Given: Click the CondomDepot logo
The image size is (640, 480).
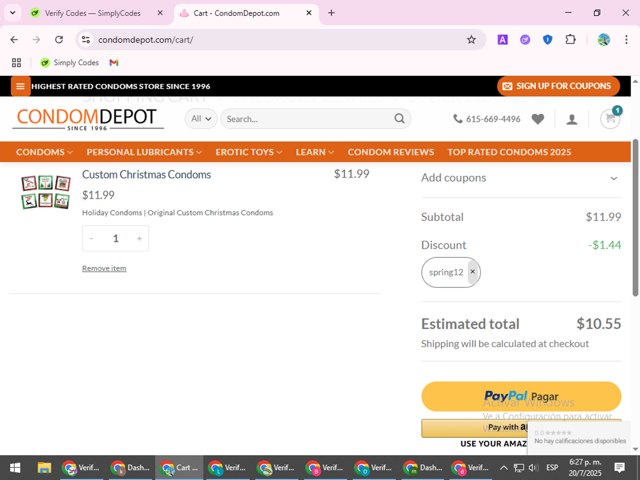Looking at the screenshot, I should pos(87,119).
